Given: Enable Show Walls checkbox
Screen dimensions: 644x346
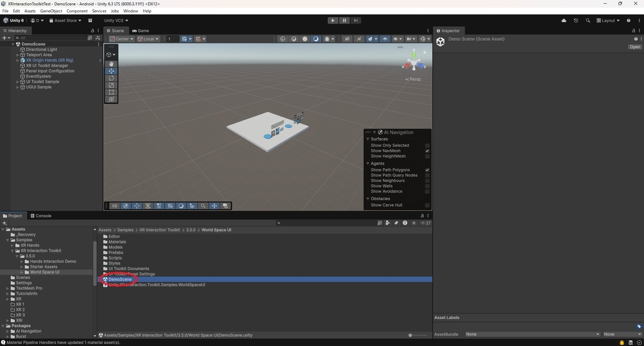Looking at the screenshot, I should point(427,186).
